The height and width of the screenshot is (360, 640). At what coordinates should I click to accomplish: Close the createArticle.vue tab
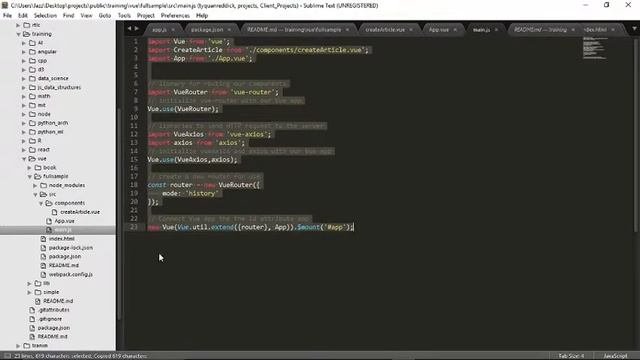click(x=411, y=30)
